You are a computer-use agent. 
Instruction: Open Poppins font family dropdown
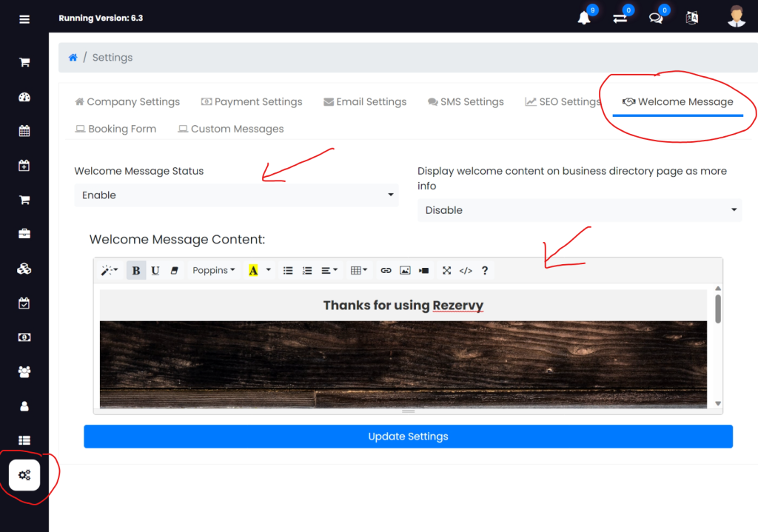(214, 270)
